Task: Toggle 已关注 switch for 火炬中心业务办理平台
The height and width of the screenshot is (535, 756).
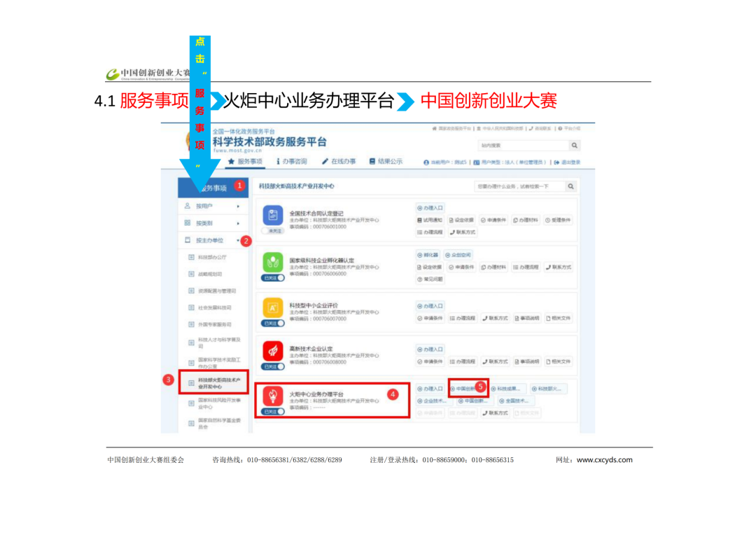Action: click(x=273, y=412)
